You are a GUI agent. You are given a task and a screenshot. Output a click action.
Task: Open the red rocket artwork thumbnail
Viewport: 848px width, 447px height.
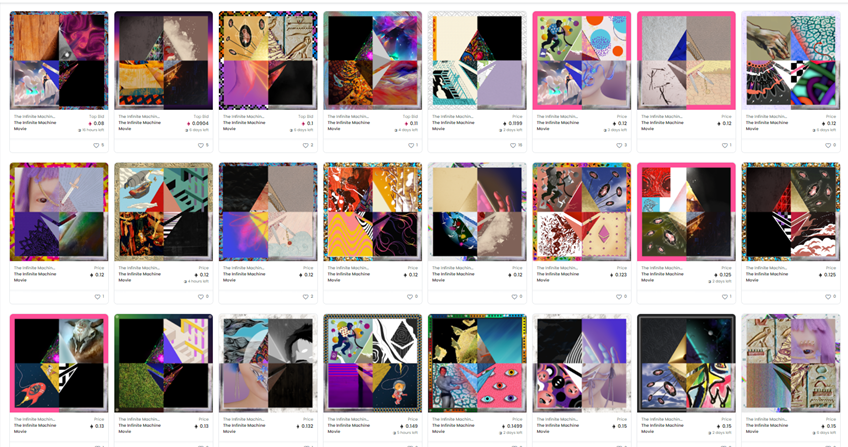(x=59, y=363)
